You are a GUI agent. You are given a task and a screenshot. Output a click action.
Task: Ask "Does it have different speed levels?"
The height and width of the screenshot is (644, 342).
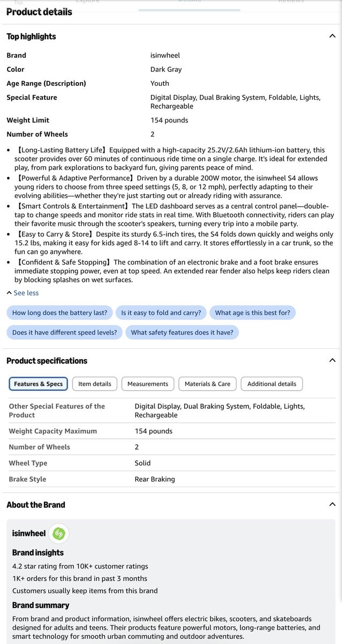pos(64,333)
